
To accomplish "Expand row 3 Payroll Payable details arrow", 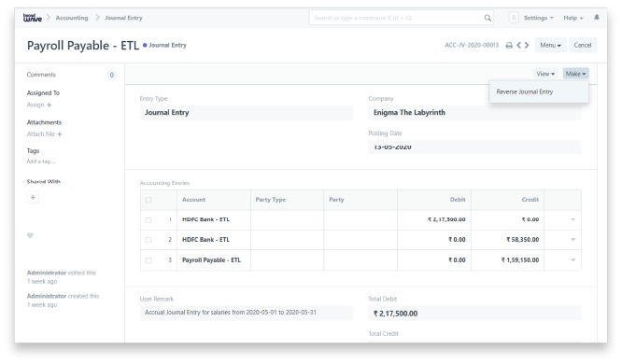I will (x=573, y=260).
